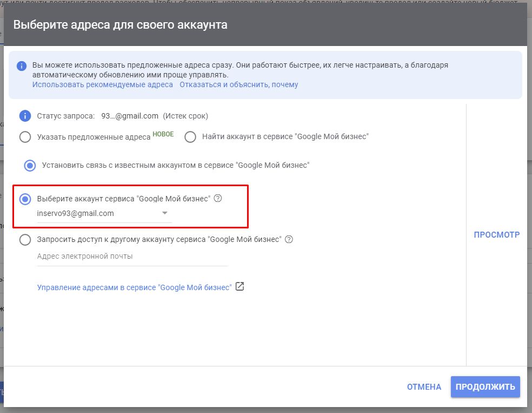Click Отказаться и объяснить, почему link
Image resolution: width=532 pixels, height=413 pixels.
[239, 84]
